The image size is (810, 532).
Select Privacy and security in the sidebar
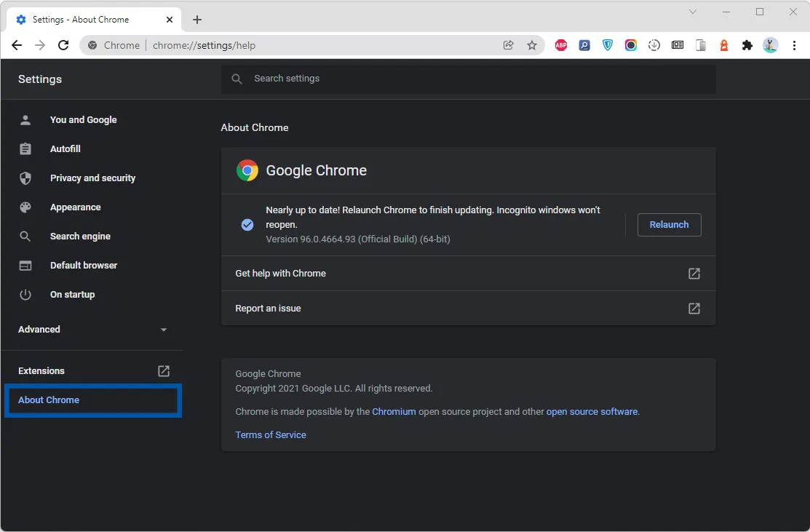[x=92, y=178]
